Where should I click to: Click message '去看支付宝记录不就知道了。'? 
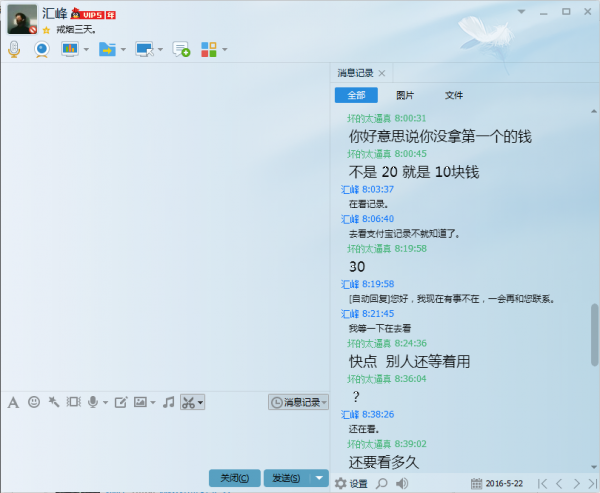click(404, 233)
